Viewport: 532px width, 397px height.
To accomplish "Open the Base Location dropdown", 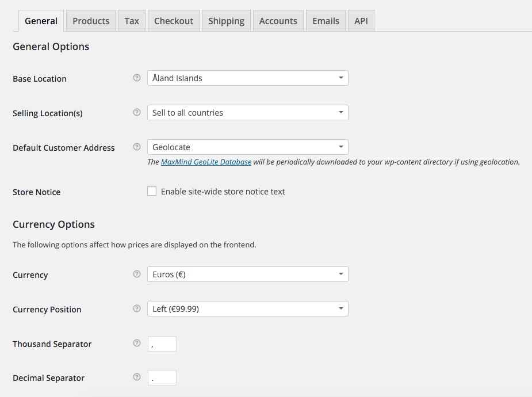I will pos(247,78).
